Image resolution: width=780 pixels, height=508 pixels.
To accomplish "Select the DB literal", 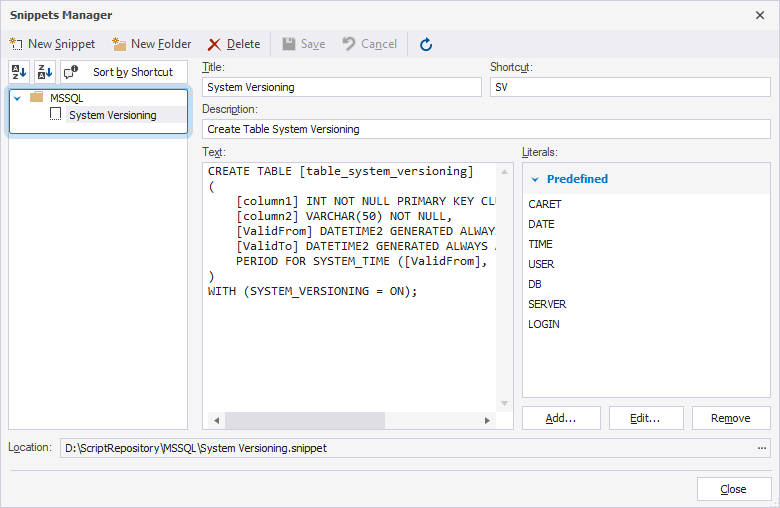I will [535, 284].
